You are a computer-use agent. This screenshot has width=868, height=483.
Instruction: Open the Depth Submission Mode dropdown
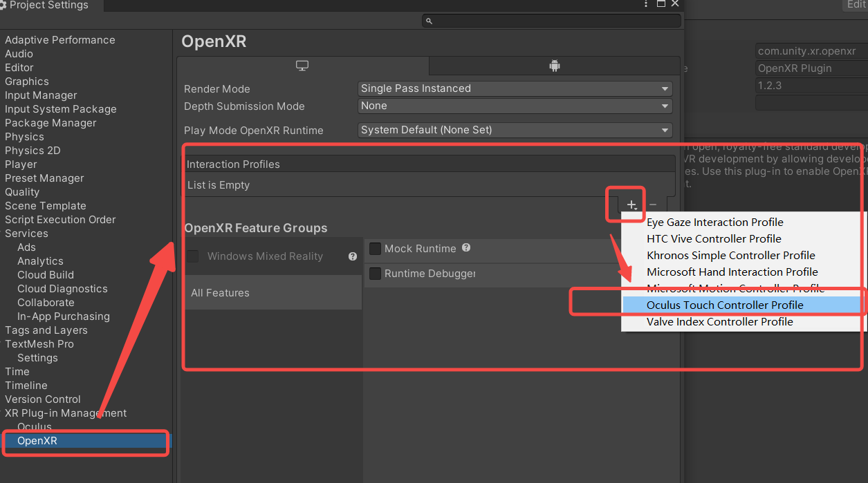[515, 106]
